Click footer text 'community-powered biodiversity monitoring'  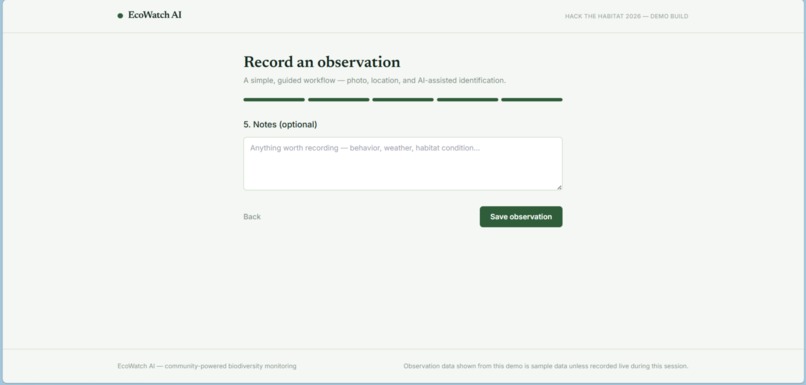(230, 366)
